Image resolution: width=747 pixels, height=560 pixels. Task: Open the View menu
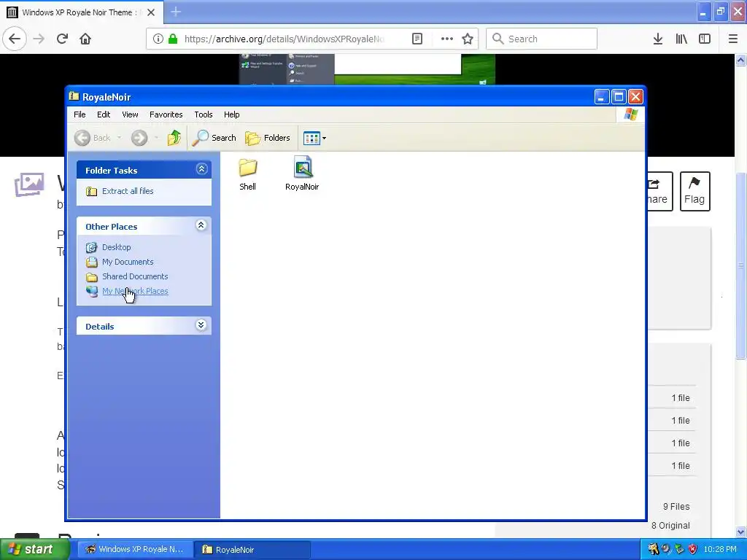130,114
